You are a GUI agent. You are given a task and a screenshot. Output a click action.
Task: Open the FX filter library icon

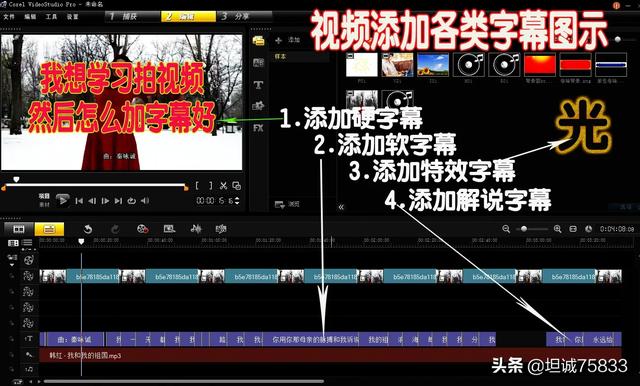click(258, 128)
